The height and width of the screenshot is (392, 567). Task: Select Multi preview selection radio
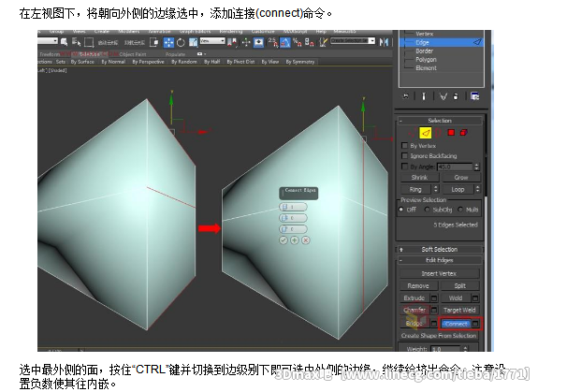460,210
